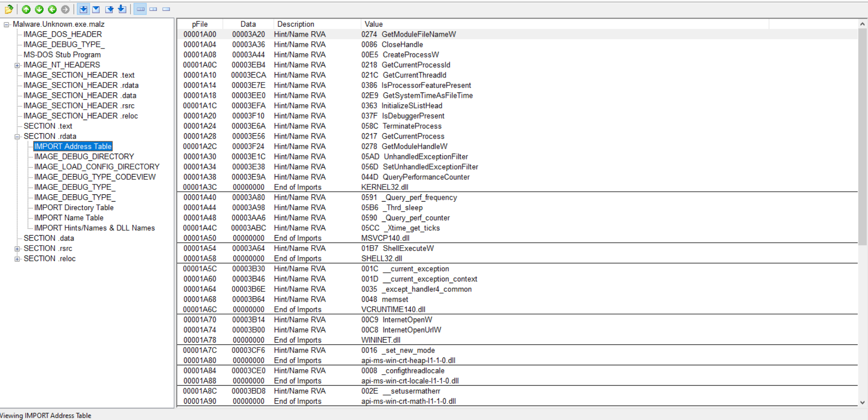Click the scrollbar down arrow in data pane
The height and width of the screenshot is (420, 868).
coord(862,402)
